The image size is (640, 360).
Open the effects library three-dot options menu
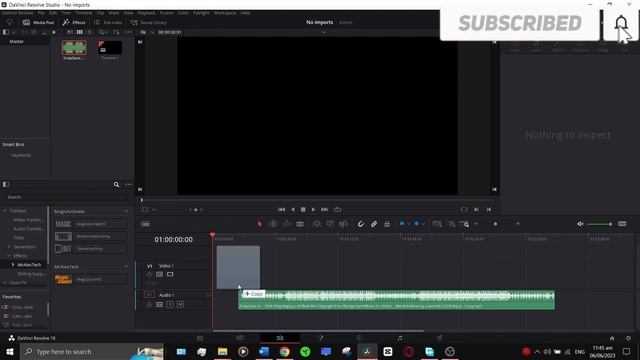[x=129, y=184]
